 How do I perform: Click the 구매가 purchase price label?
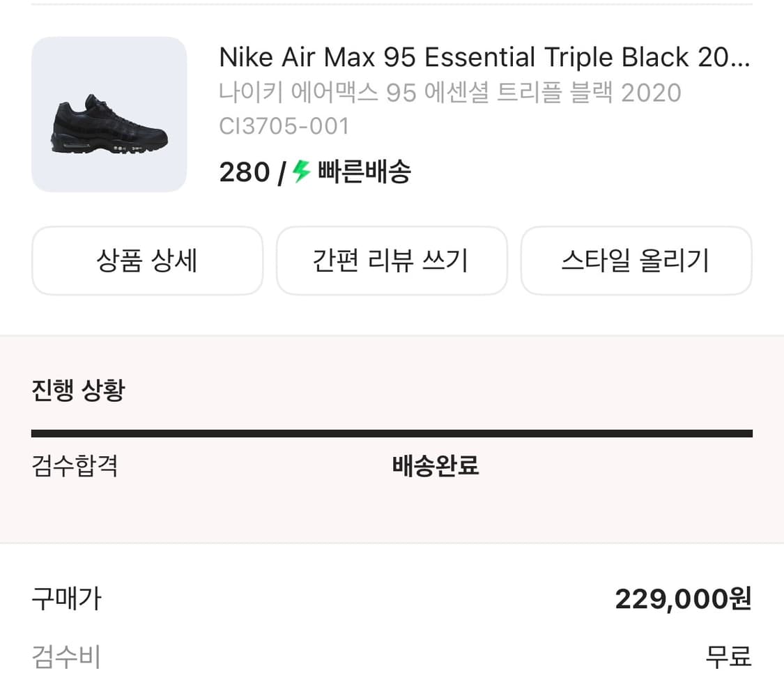(x=67, y=598)
